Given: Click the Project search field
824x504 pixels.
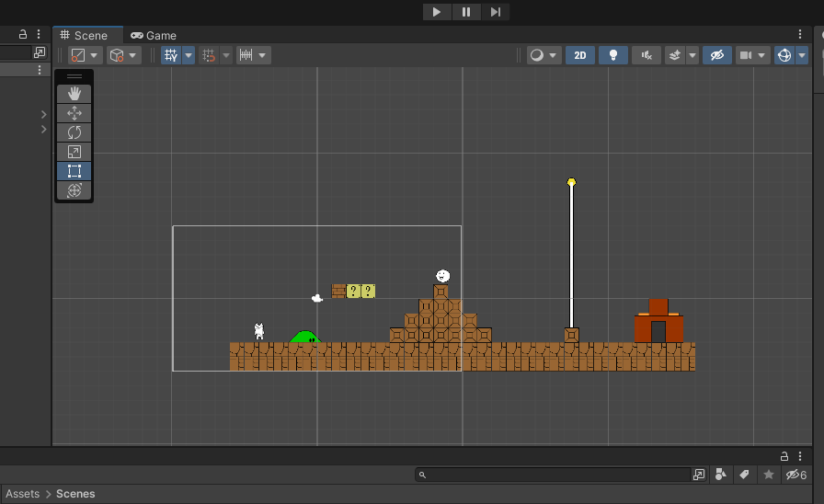Looking at the screenshot, I should pos(553,475).
